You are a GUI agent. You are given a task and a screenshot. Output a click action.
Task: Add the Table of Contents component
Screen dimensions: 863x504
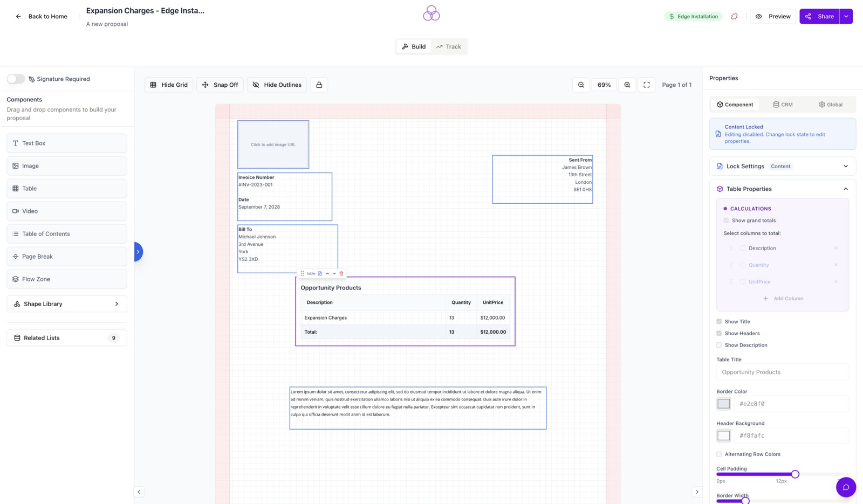tap(67, 234)
